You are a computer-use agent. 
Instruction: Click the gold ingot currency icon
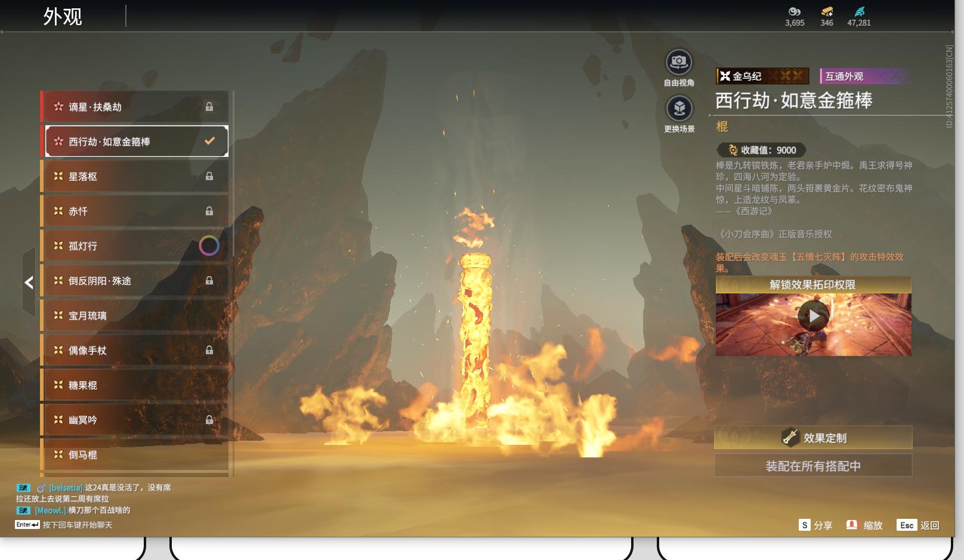[827, 11]
